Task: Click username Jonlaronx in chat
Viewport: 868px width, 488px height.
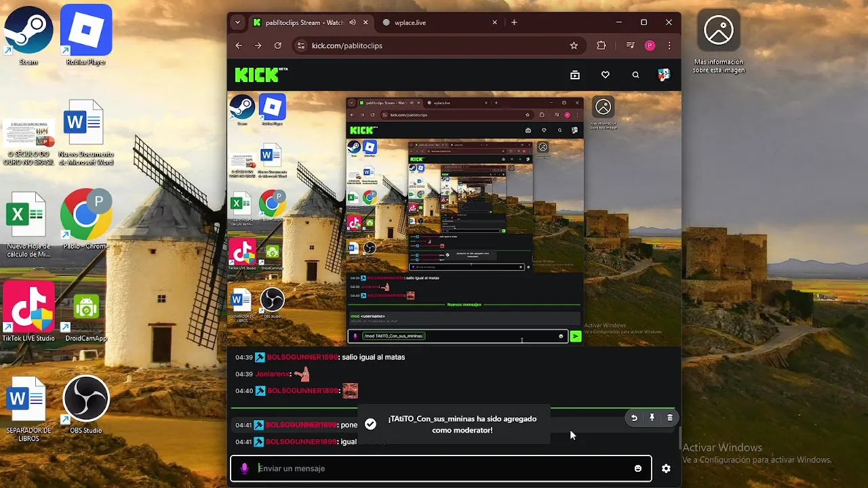Action: (x=272, y=374)
